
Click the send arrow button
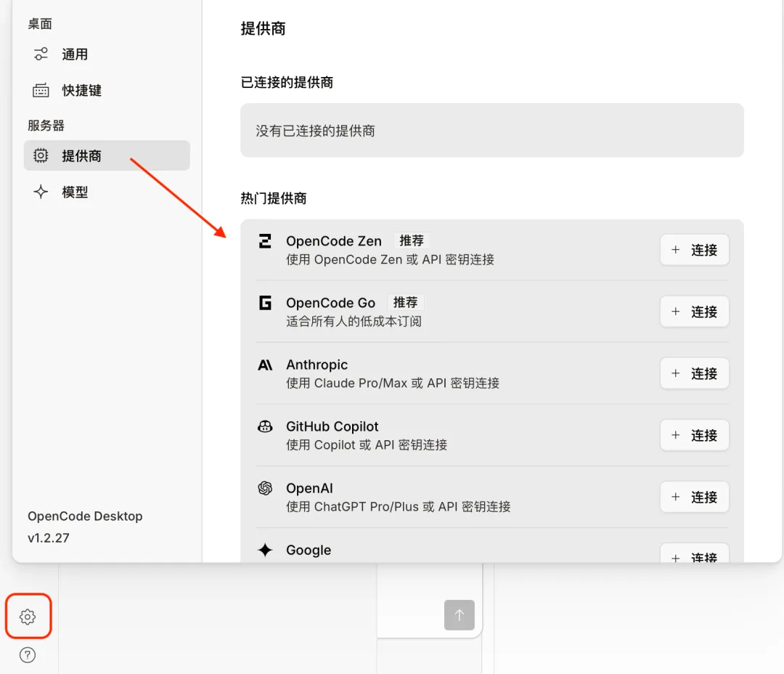(x=459, y=615)
